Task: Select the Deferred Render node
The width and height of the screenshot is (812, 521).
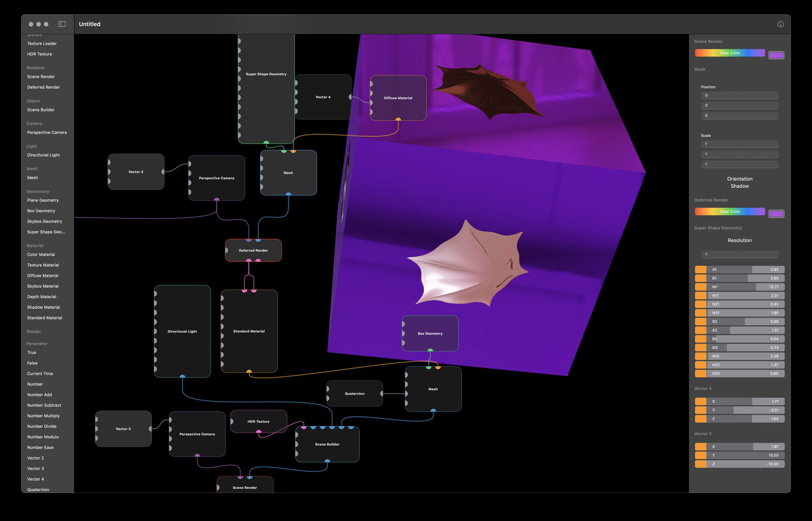Action: tap(253, 251)
